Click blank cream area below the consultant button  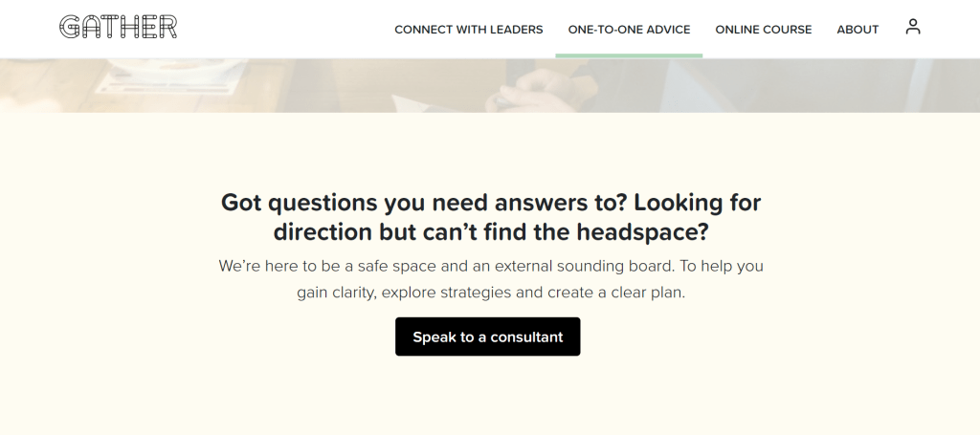(x=488, y=397)
